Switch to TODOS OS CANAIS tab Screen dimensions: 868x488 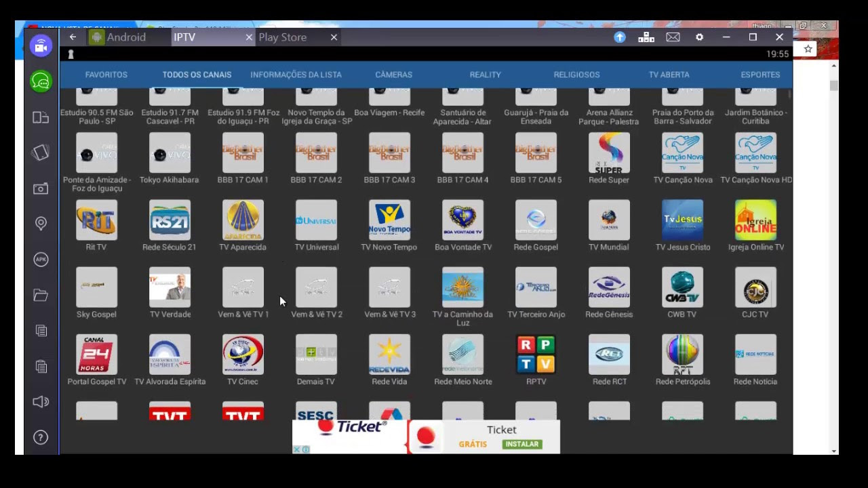[x=197, y=75]
